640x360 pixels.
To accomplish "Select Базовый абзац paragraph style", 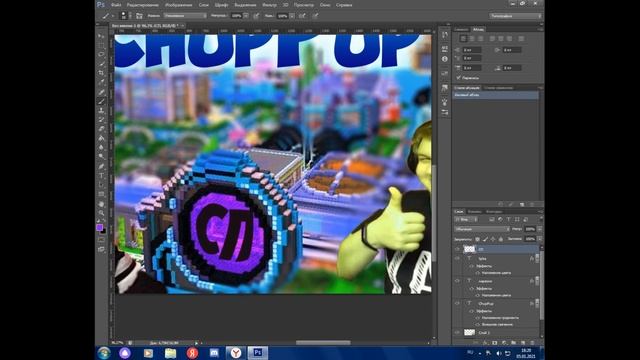I will [496, 95].
